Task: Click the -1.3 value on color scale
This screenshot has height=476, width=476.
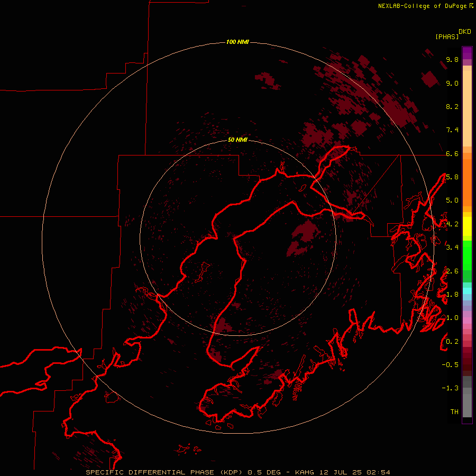Action: coord(450,388)
